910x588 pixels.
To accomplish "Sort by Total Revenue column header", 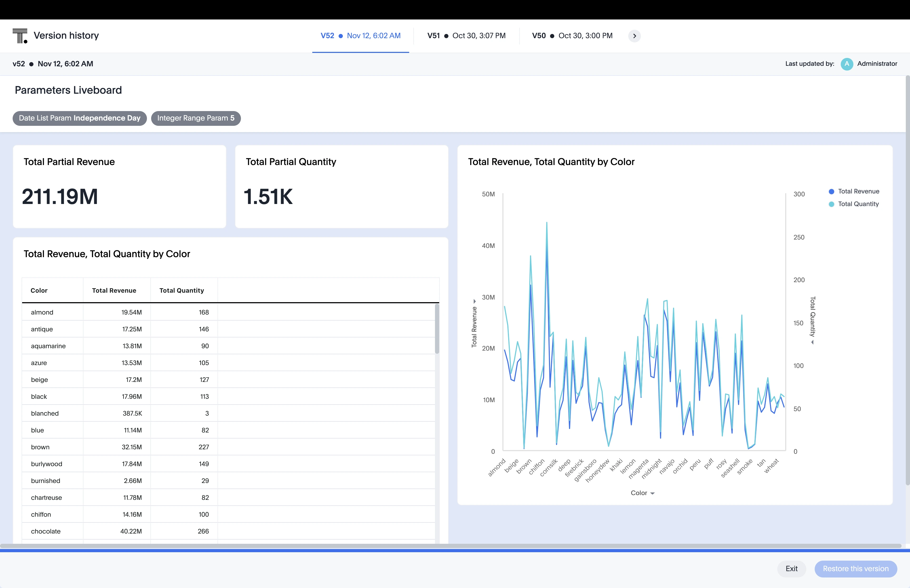I will click(114, 291).
